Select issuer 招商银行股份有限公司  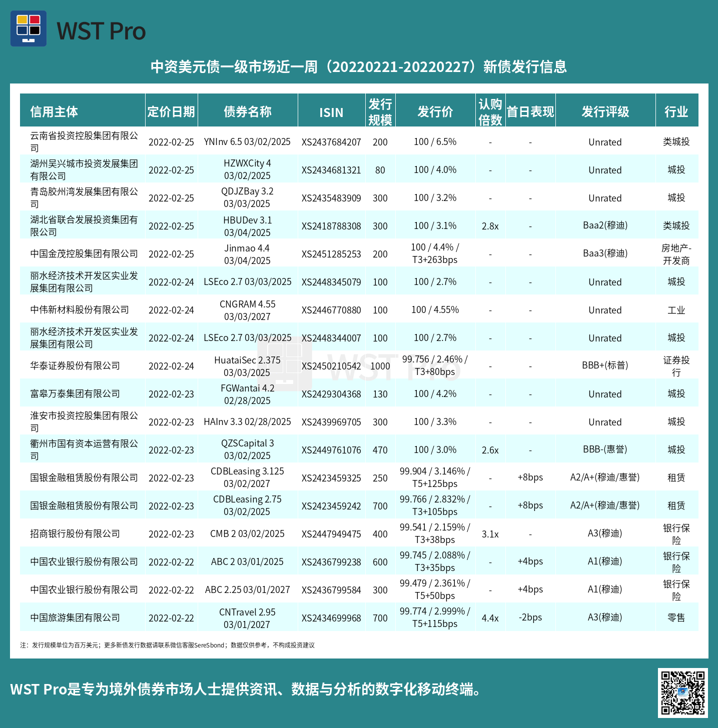pyautogui.click(x=75, y=534)
